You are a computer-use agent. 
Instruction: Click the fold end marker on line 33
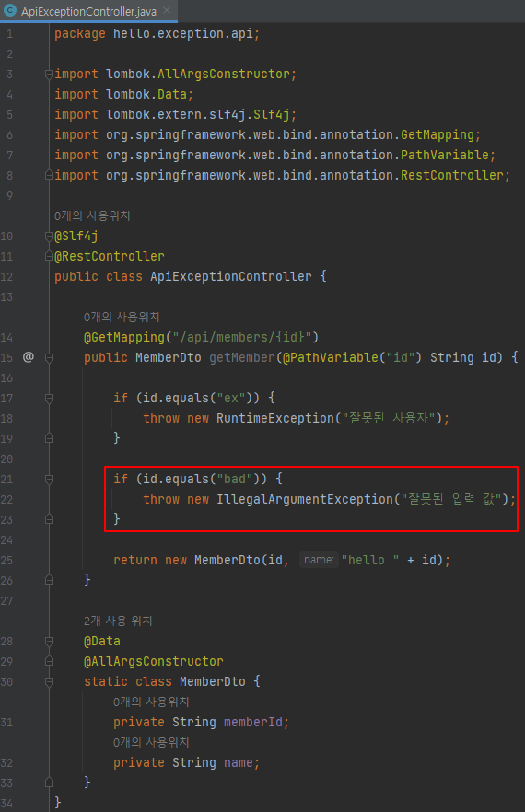[x=49, y=783]
